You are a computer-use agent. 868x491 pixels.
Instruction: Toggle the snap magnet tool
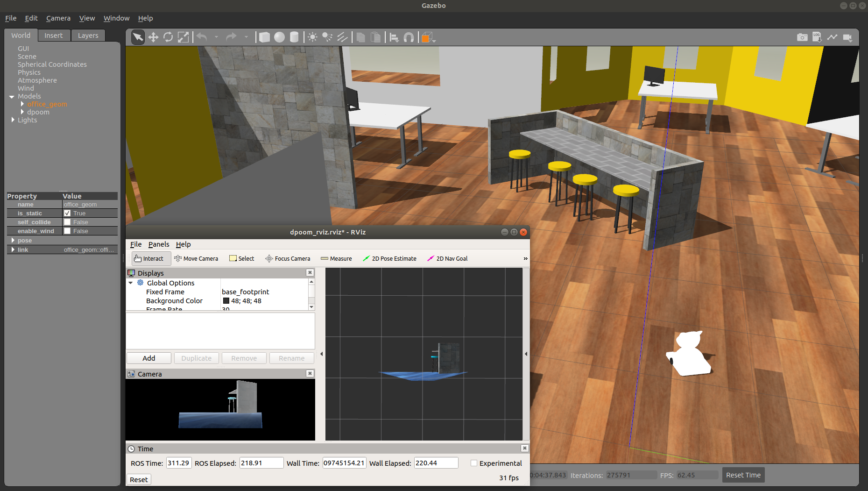coord(409,37)
